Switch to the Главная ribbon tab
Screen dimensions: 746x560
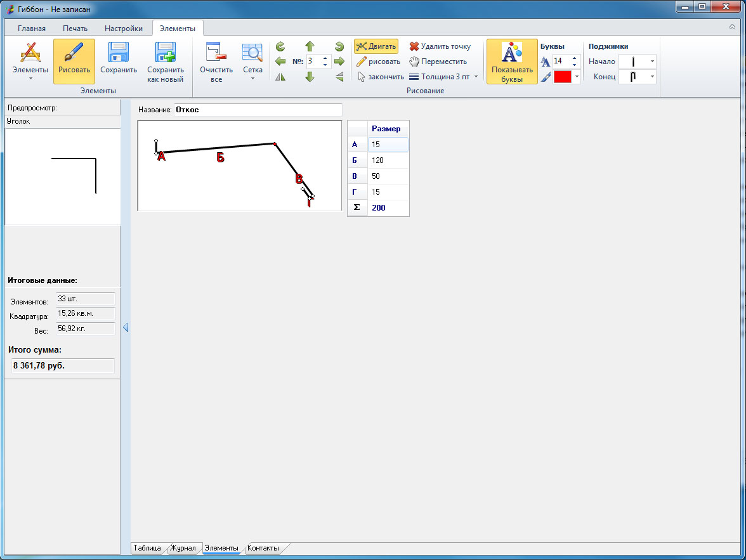tap(32, 29)
